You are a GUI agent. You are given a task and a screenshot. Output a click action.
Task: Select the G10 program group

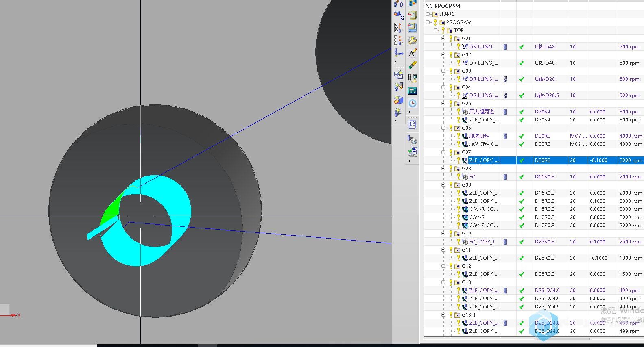click(466, 234)
